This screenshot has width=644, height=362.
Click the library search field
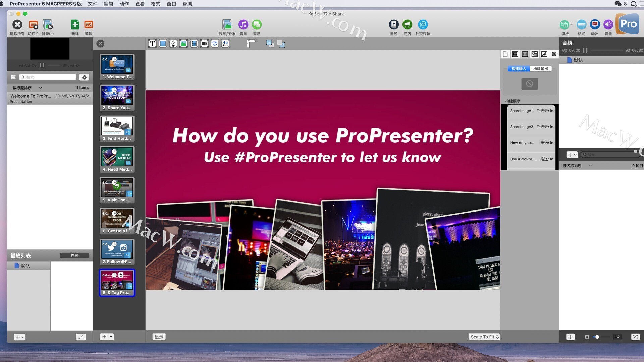[x=48, y=77]
